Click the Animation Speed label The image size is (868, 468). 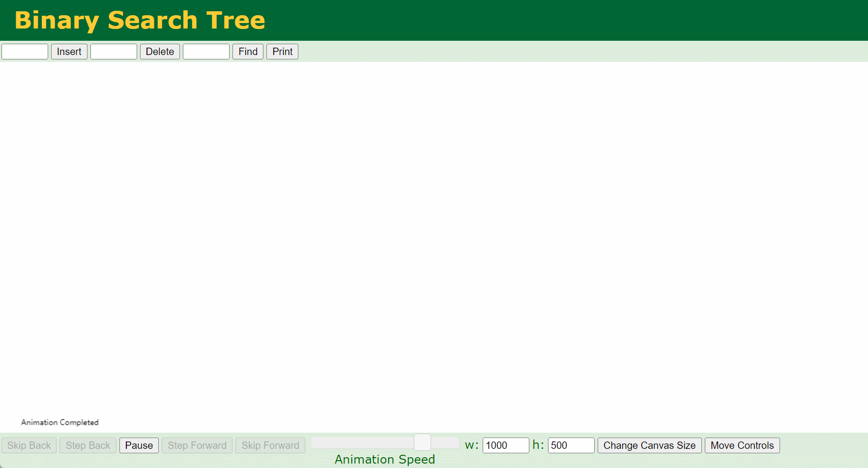(x=385, y=460)
